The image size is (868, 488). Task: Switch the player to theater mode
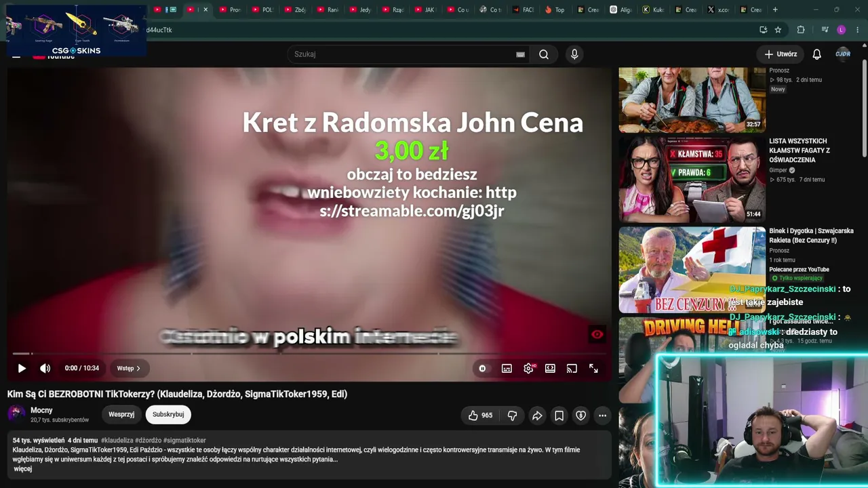[550, 369]
